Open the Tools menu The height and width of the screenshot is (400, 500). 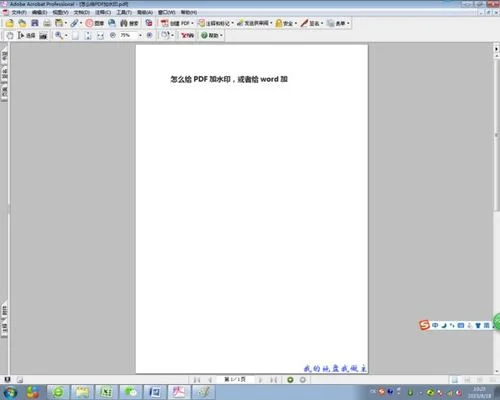(x=124, y=12)
